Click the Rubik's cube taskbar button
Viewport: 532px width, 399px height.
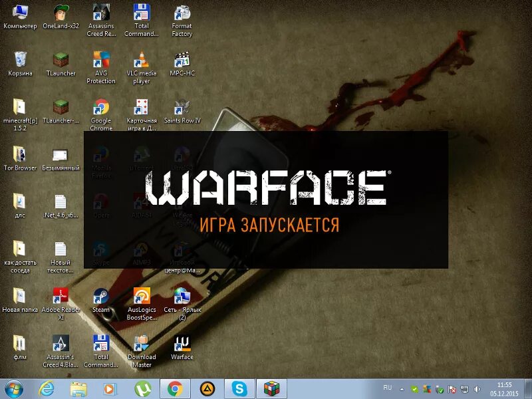point(271,389)
